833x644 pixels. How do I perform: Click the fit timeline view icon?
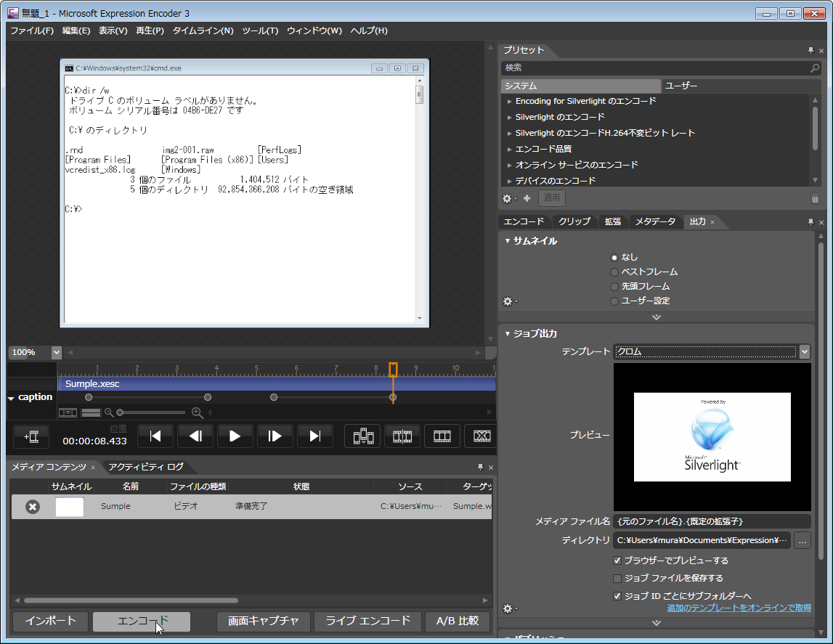tap(68, 412)
